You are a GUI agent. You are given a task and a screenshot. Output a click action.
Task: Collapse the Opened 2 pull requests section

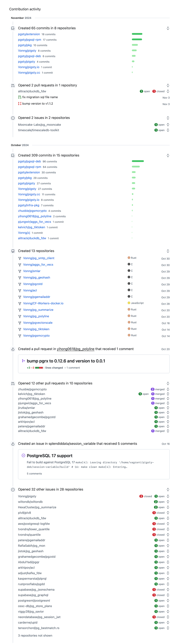168,85
